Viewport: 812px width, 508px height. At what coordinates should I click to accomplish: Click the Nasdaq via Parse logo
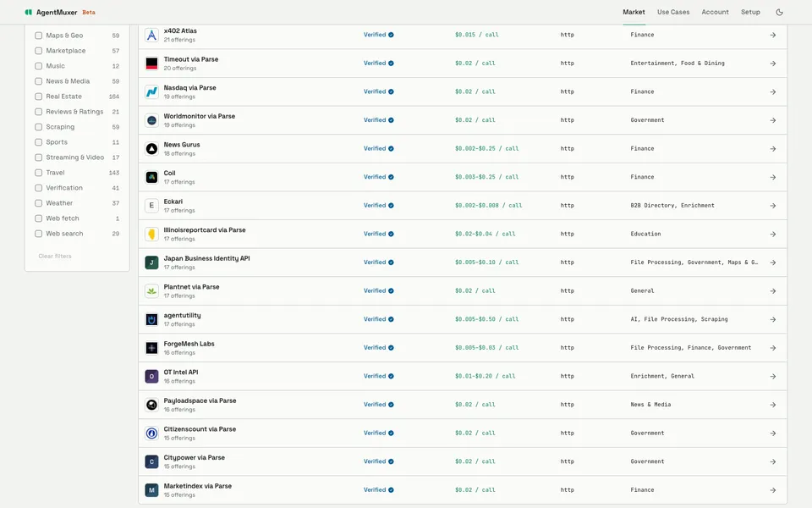coord(151,91)
